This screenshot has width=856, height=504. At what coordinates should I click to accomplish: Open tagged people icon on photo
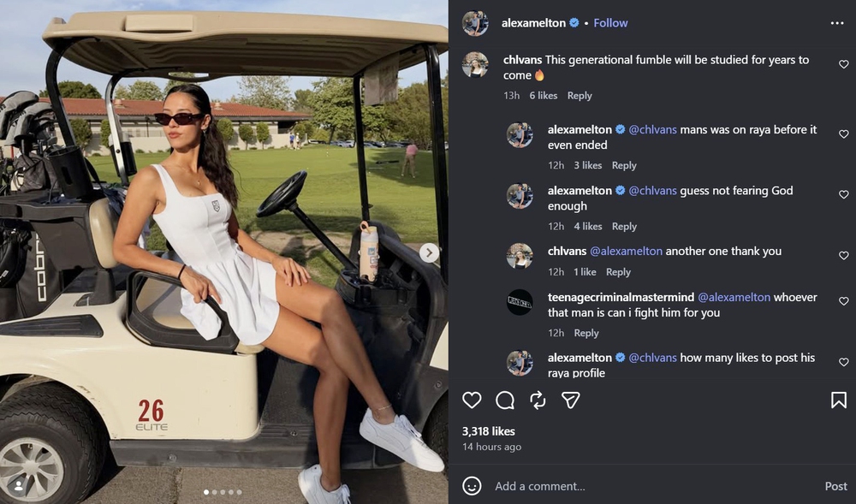(x=18, y=485)
